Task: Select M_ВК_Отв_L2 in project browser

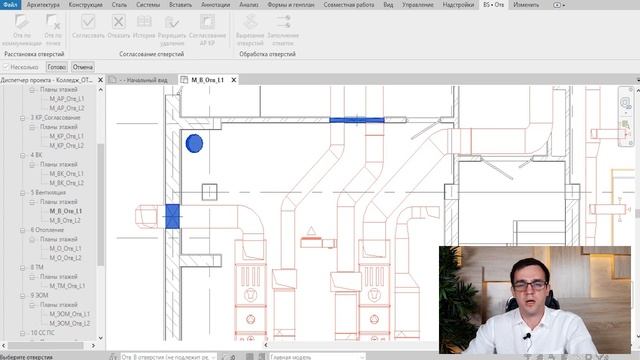Action: (67, 183)
